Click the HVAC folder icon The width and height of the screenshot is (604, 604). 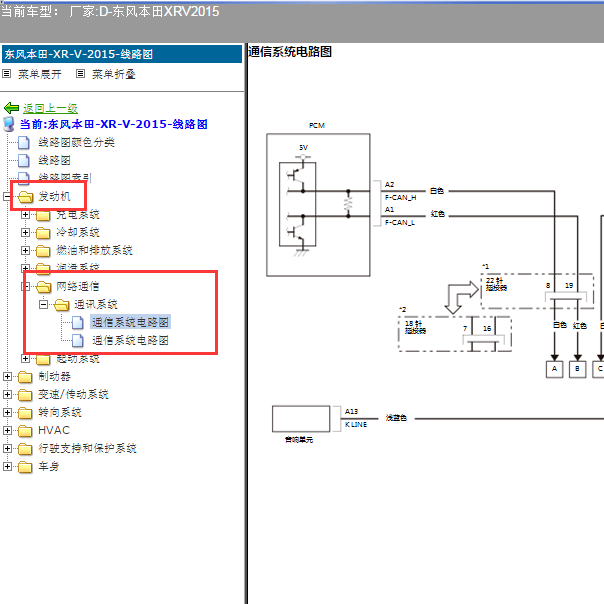tap(25, 431)
